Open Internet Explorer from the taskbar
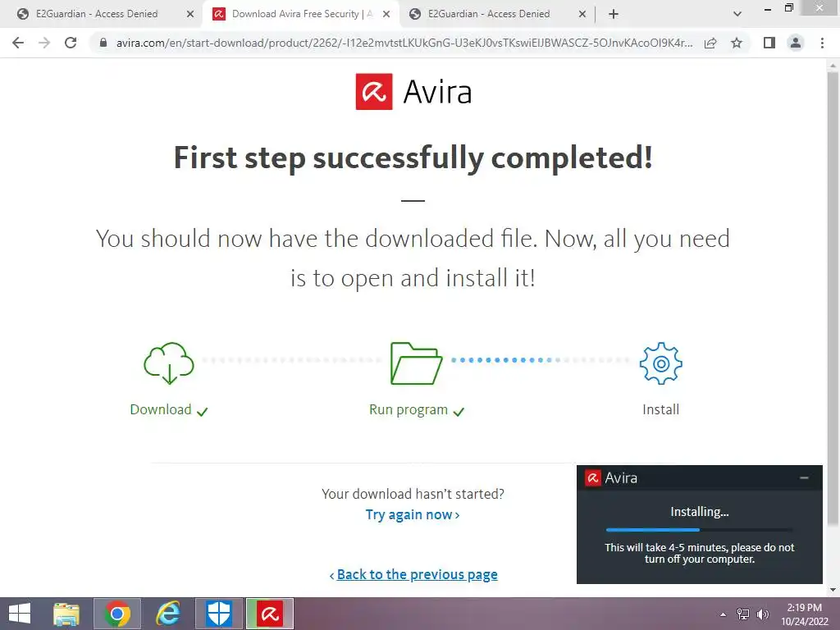This screenshot has width=840, height=630. tap(167, 614)
